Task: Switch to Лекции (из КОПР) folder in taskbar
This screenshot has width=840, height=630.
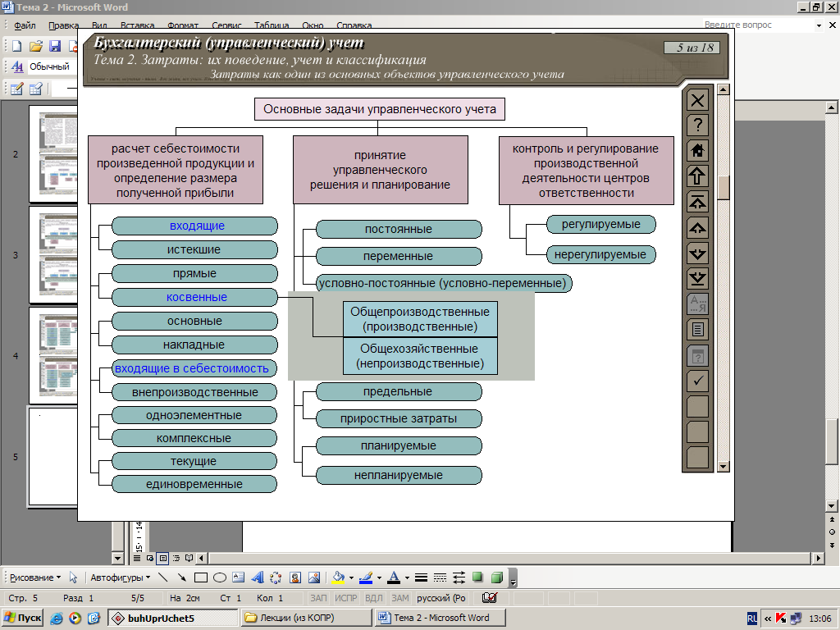Action: [x=307, y=618]
